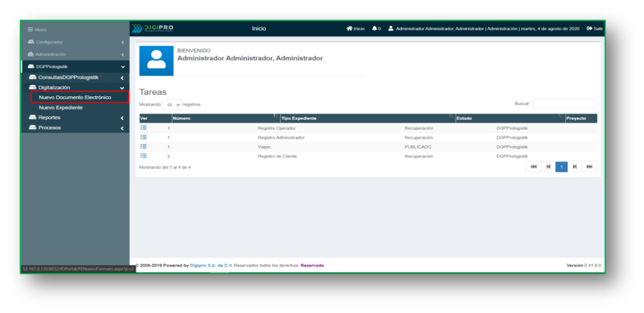Sort table by the Estado column
Screen dimensions: 644x313
pyautogui.click(x=509, y=118)
